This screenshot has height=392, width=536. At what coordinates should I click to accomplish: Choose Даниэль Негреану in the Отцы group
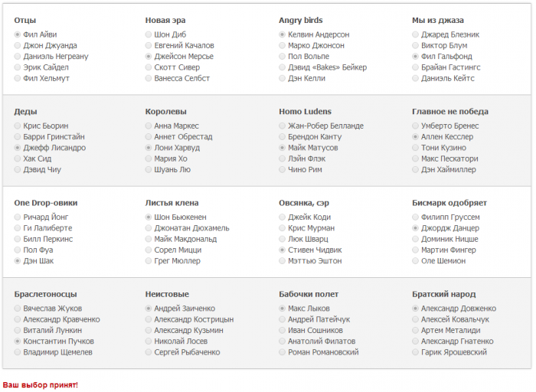pyautogui.click(x=18, y=57)
